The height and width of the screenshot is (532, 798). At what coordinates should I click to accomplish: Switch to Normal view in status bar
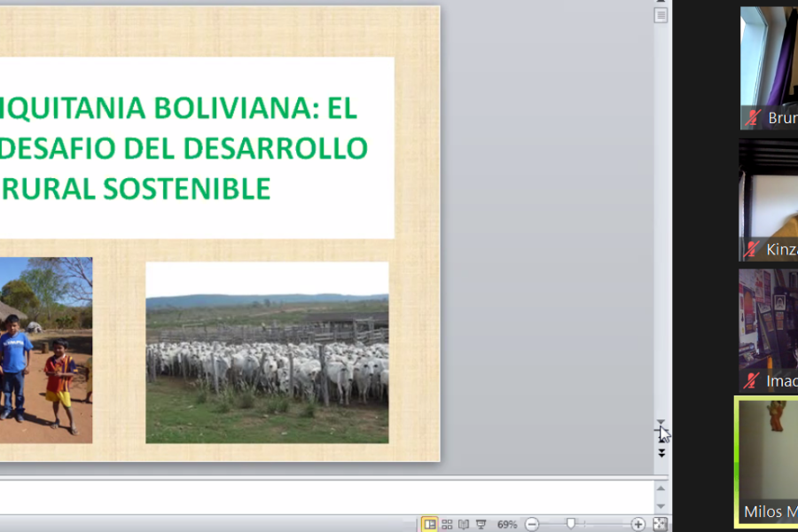(x=430, y=524)
